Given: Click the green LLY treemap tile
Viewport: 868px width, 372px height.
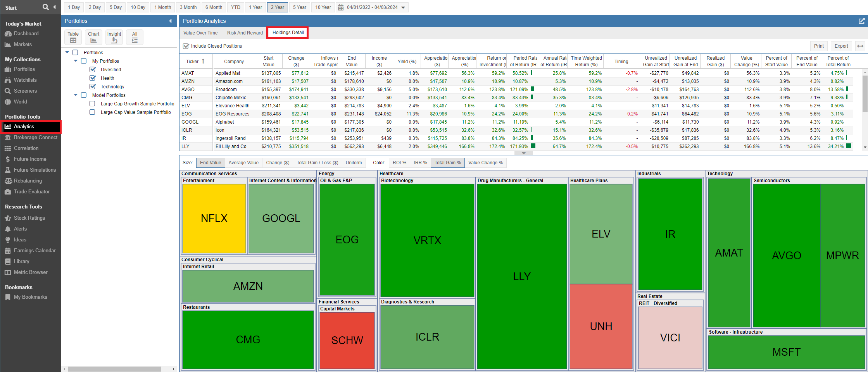Looking at the screenshot, I should tap(522, 276).
